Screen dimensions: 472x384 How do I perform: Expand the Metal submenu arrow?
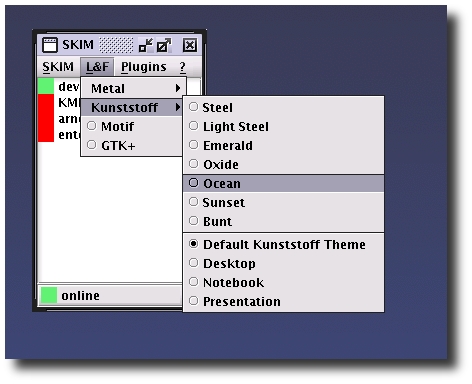178,88
